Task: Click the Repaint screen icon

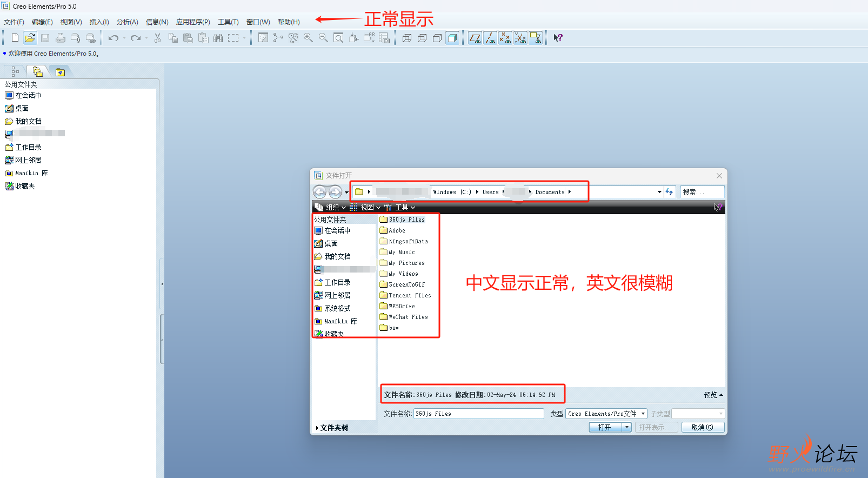Action: tap(263, 38)
